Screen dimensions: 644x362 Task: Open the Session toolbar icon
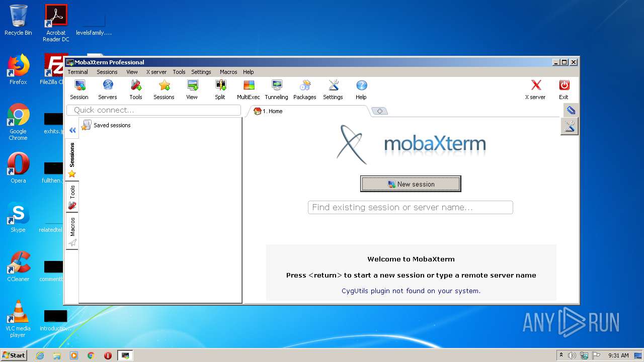[79, 90]
